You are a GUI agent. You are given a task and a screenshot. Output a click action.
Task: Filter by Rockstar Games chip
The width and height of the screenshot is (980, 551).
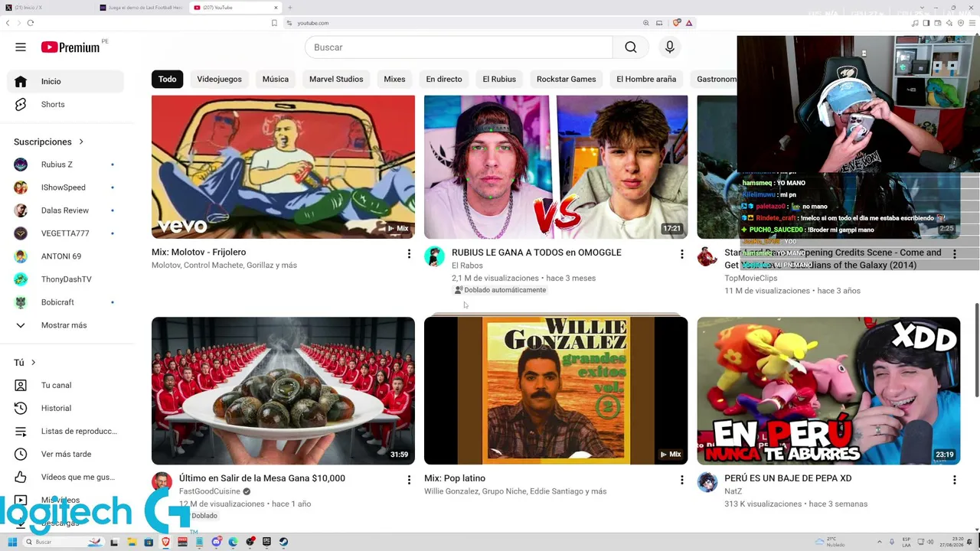click(566, 79)
